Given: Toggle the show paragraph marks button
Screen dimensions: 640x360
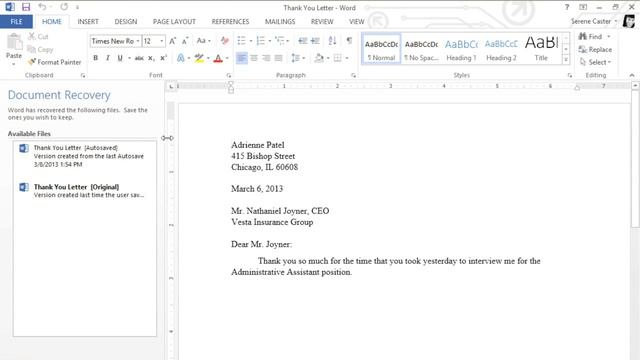Looking at the screenshot, I should [349, 40].
